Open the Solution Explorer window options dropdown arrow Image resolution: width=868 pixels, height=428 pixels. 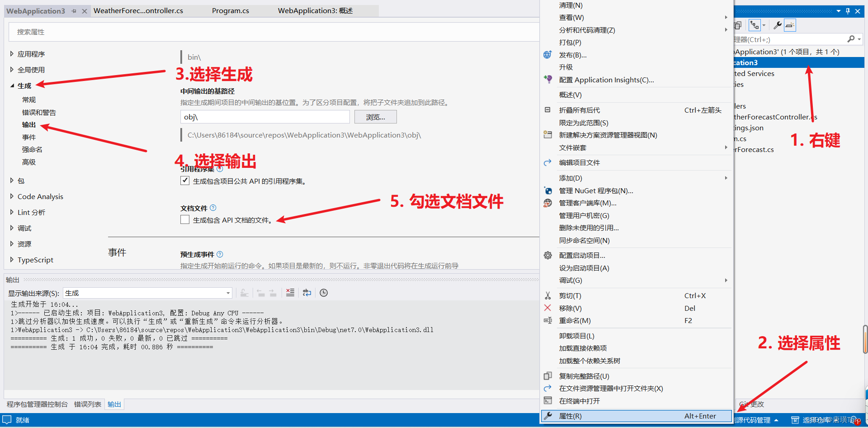(839, 11)
